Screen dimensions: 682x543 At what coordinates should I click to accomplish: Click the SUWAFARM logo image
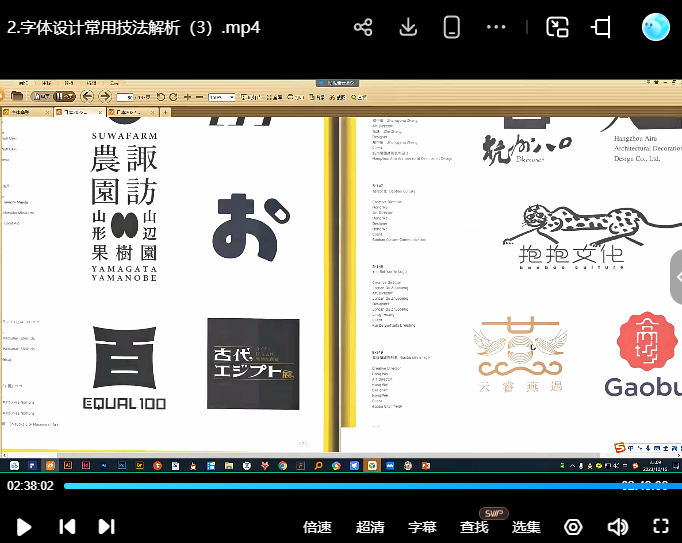pos(124,207)
